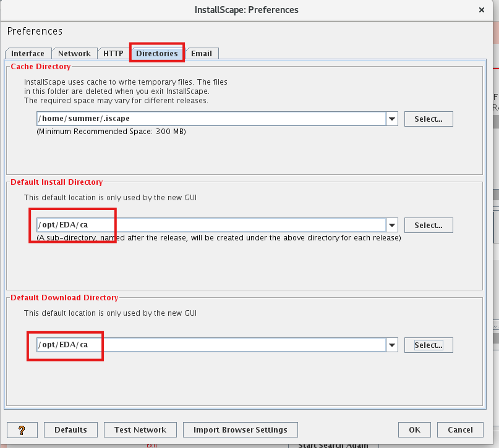Cancel the Preferences dialog

coord(460,429)
